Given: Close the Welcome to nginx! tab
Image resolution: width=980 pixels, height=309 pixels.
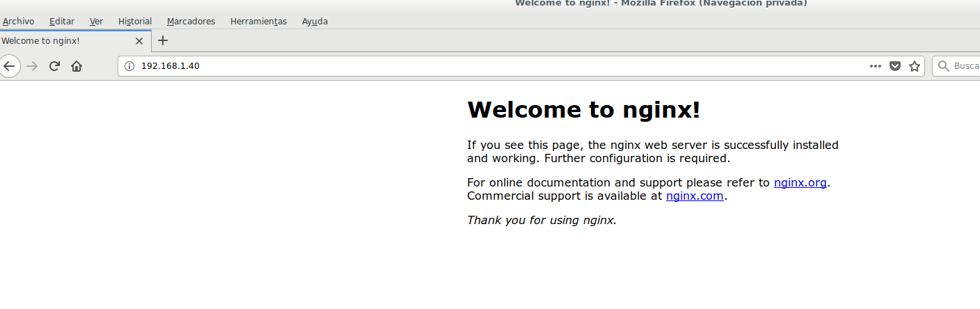Looking at the screenshot, I should pos(139,41).
